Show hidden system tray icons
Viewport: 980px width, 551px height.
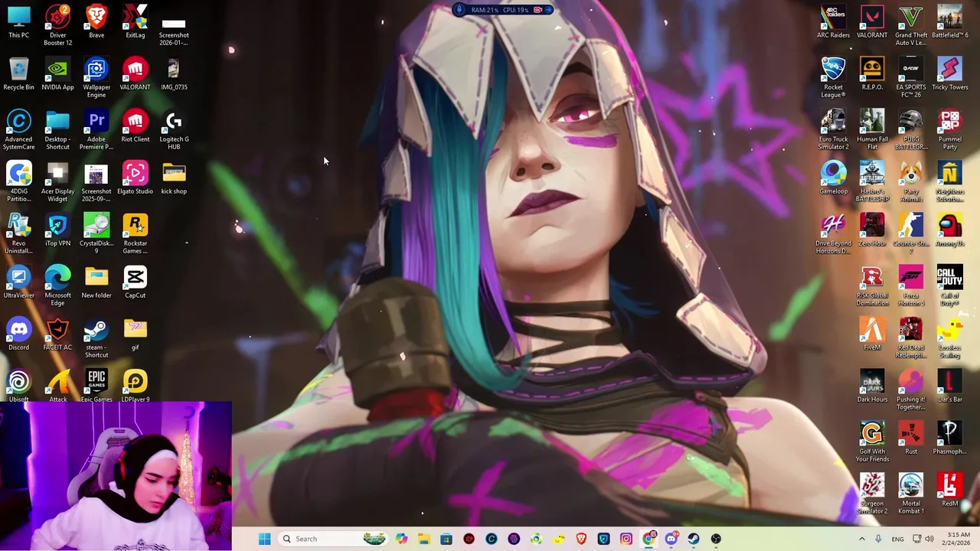pos(861,539)
